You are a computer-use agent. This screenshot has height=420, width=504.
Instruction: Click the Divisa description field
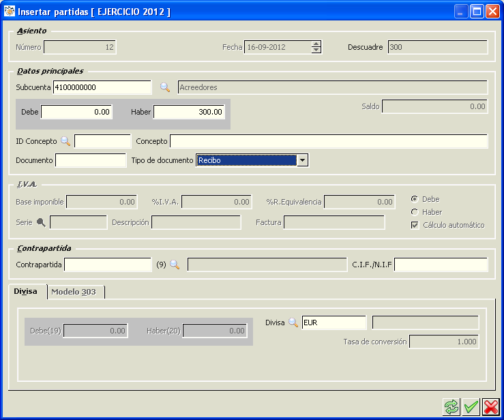pyautogui.click(x=426, y=322)
